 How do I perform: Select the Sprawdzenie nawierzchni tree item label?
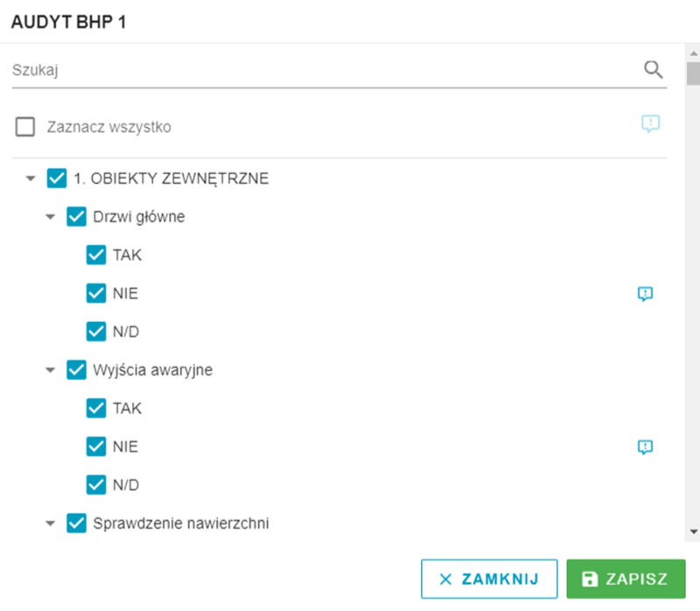pyautogui.click(x=181, y=523)
